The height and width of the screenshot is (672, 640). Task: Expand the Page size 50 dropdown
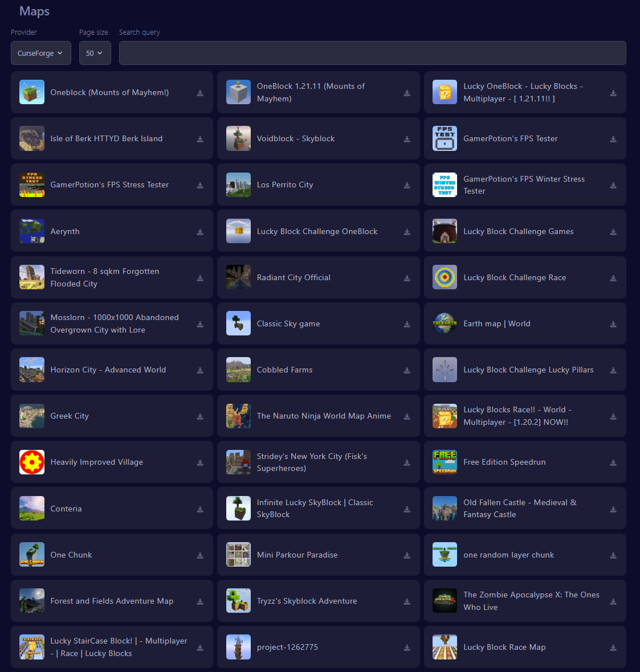pyautogui.click(x=95, y=53)
